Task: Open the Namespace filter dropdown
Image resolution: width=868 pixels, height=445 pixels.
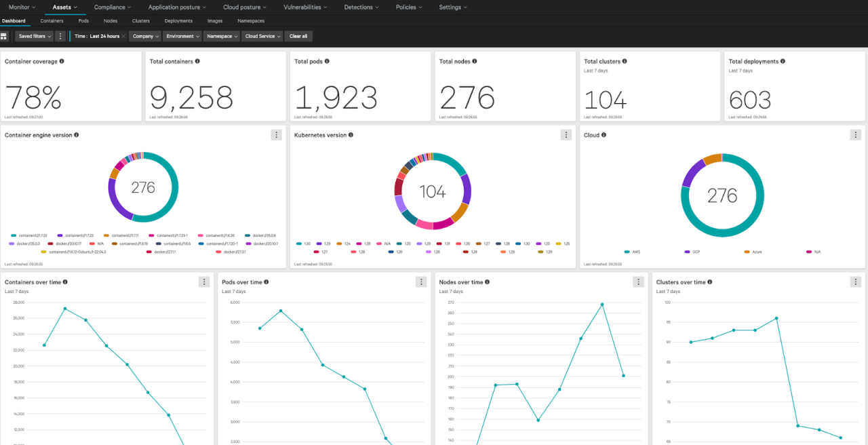Action: (221, 36)
